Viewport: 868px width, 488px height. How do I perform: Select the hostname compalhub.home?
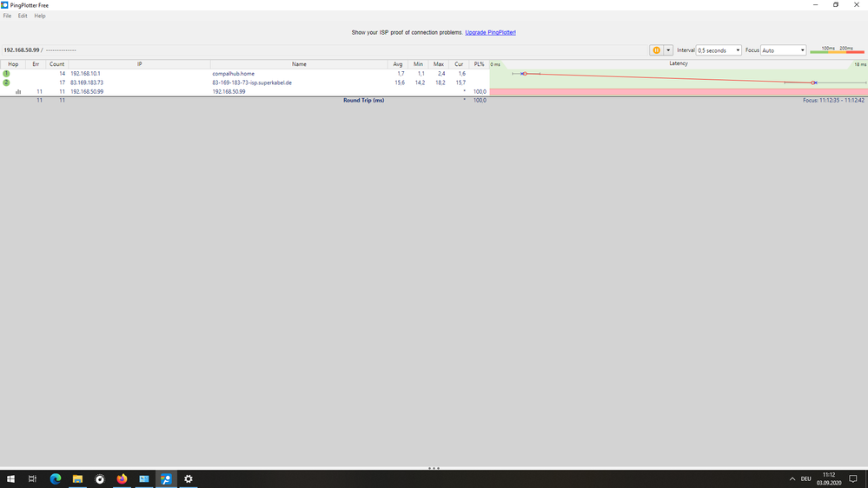pos(234,74)
